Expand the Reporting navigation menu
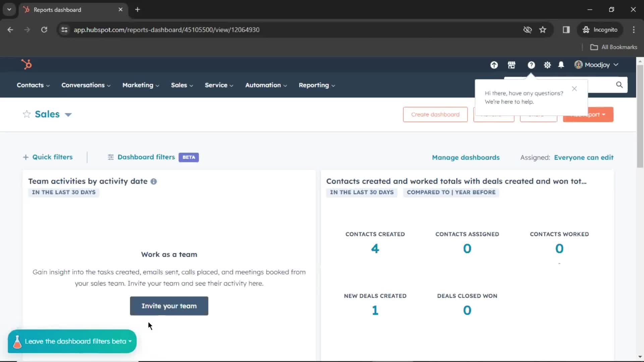The image size is (644, 362). point(316,85)
